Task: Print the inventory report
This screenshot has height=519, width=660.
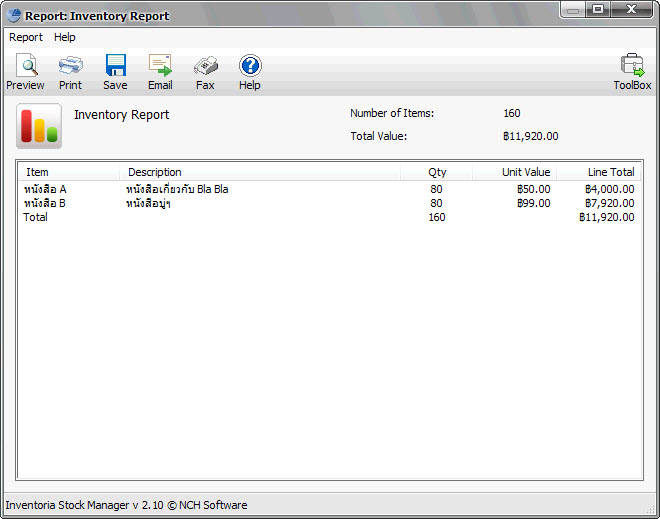Action: pos(70,72)
